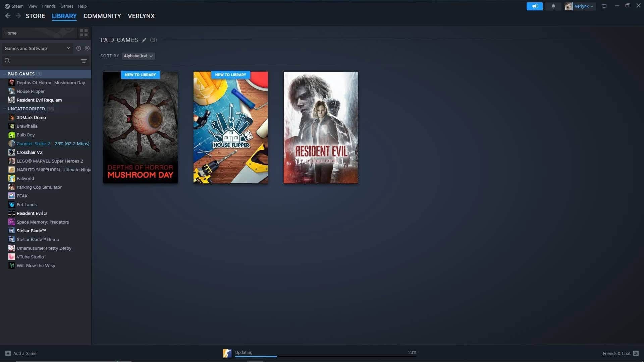Viewport: 644px width, 362px height.
Task: Select Depths Of Horror: Mushroom Day in sidebar
Action: point(46,82)
